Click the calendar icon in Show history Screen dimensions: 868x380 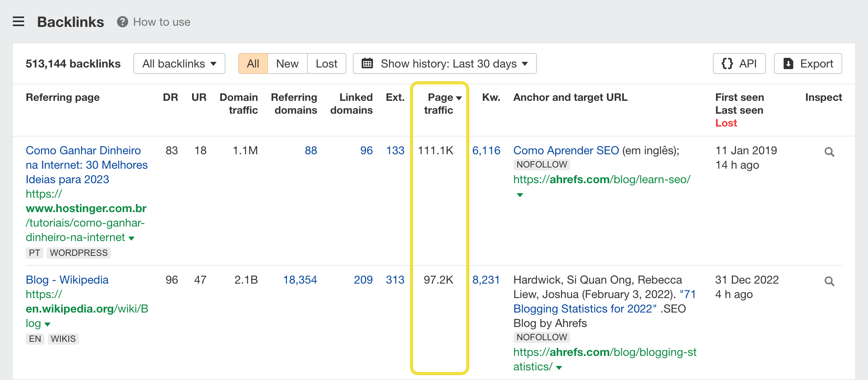[x=367, y=63]
